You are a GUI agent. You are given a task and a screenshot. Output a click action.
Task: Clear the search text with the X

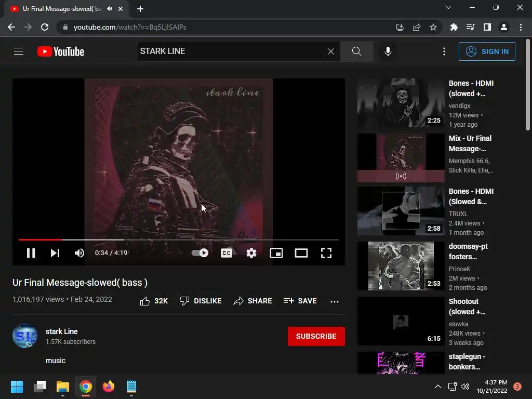coord(331,51)
